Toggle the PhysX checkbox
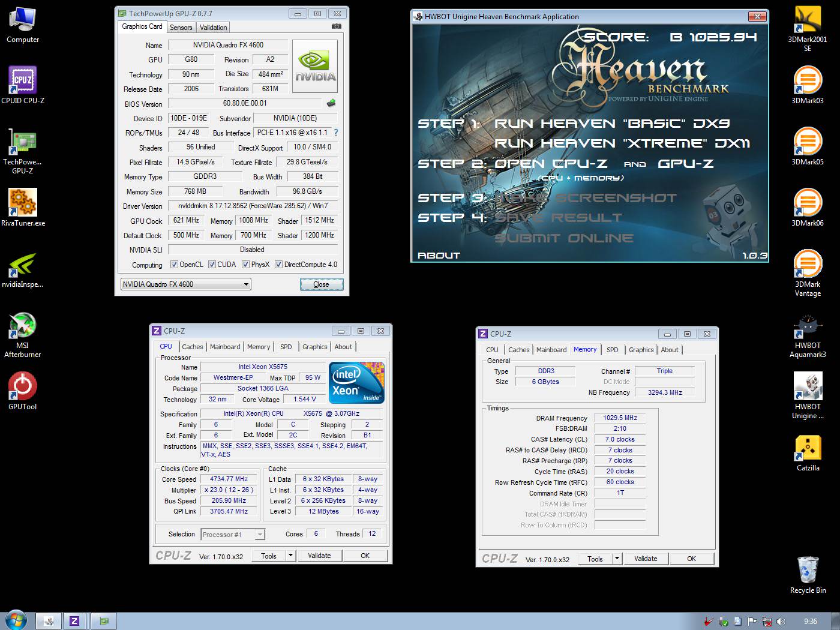 pos(245,264)
